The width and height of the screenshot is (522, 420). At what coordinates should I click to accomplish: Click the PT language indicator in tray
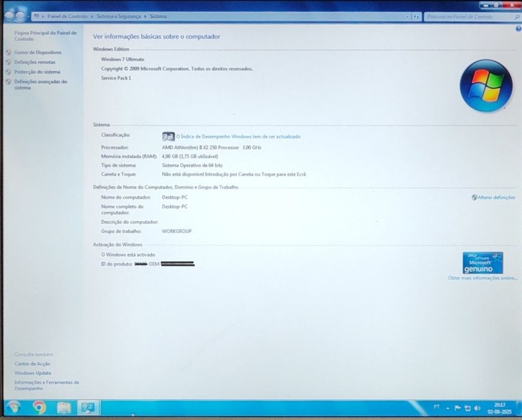pos(437,407)
